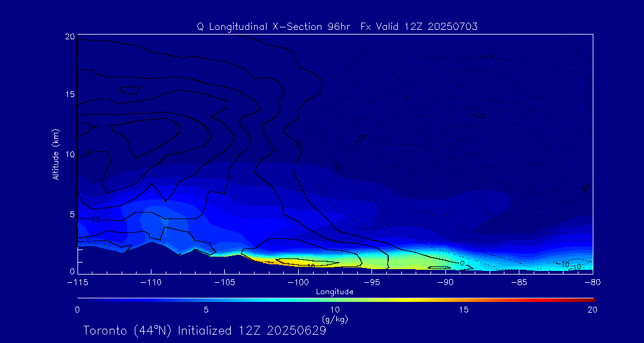Click the longitude tick label '-115'
Image resolution: width=644 pixels, height=343 pixels.
coord(78,282)
